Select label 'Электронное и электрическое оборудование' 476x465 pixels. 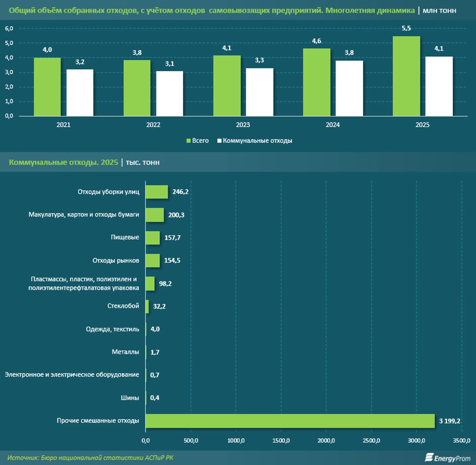click(x=72, y=375)
